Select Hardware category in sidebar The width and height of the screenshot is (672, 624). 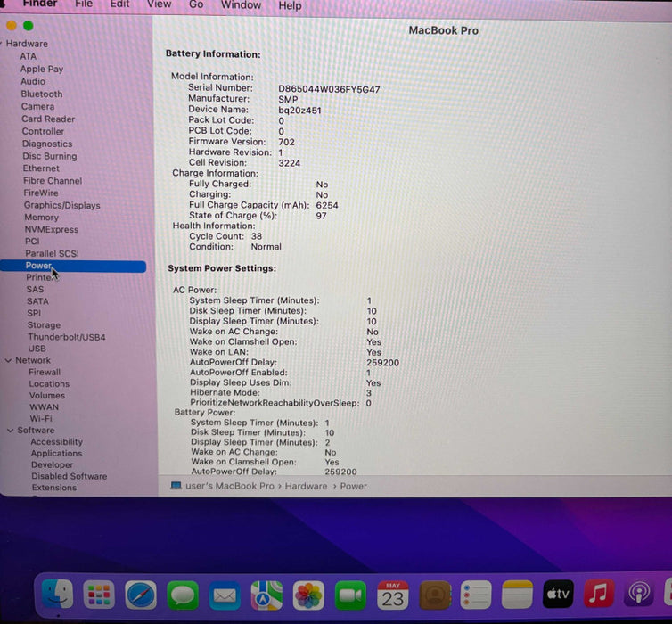point(27,44)
